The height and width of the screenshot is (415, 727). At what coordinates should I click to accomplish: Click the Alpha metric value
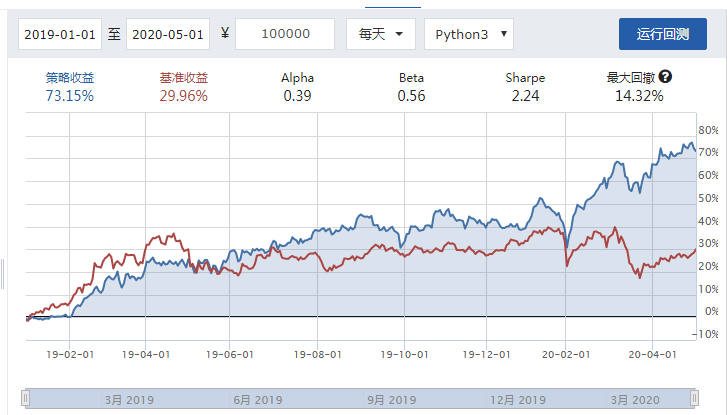(x=297, y=96)
